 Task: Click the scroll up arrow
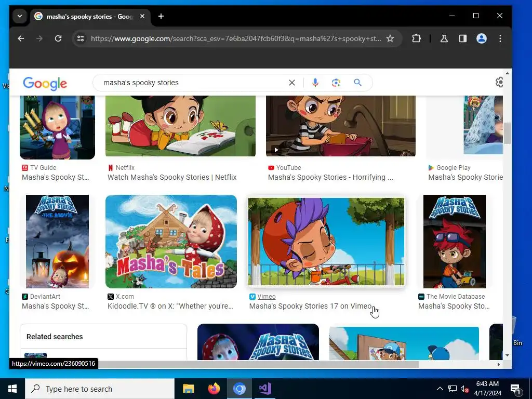507,73
